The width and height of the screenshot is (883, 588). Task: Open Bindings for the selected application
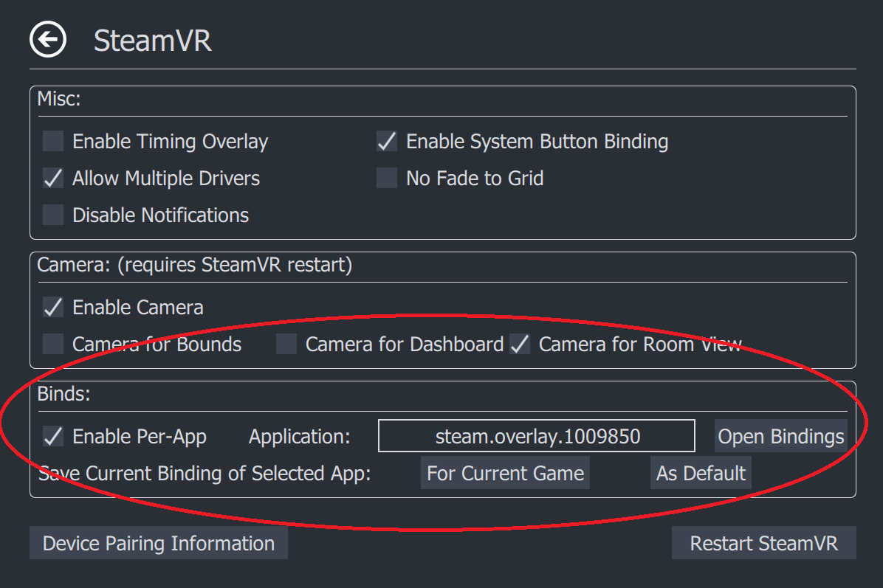(780, 436)
